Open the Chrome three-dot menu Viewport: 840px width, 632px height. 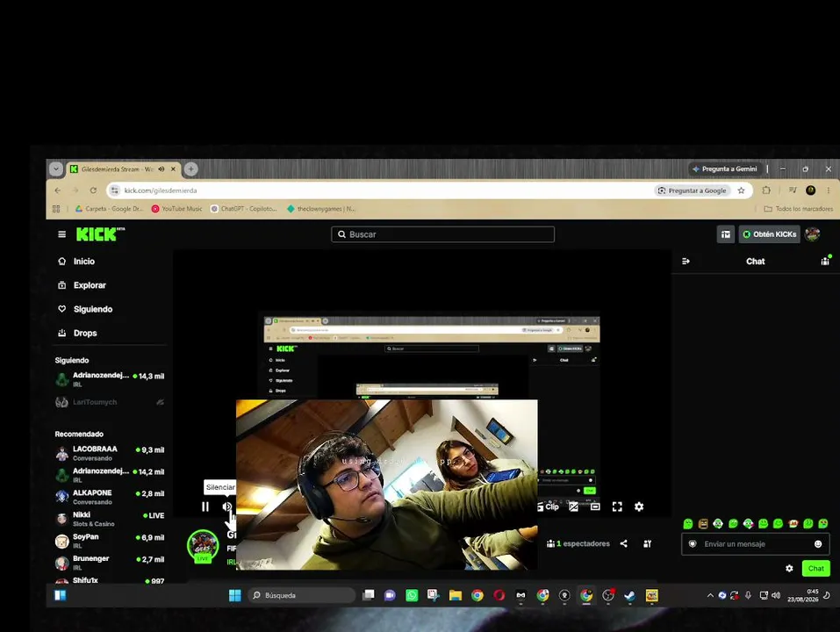pos(829,190)
